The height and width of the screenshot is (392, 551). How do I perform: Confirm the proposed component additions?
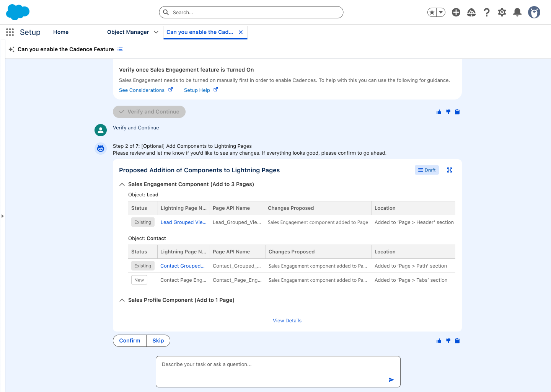click(x=130, y=341)
